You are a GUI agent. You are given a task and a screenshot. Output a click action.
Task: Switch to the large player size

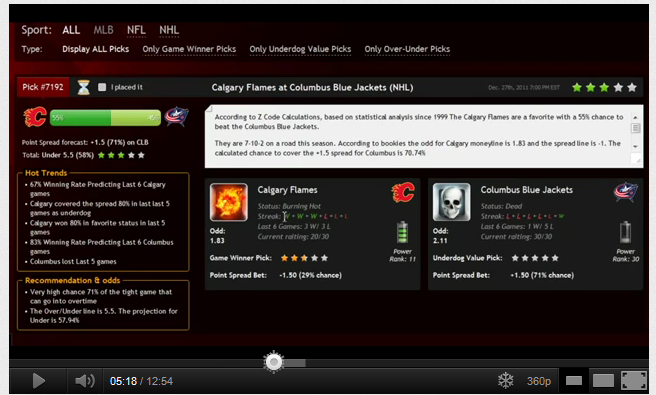tap(603, 381)
